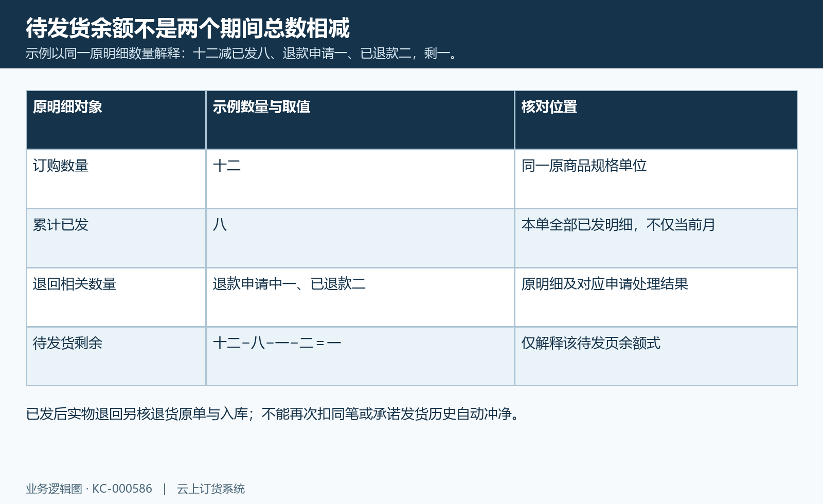Select the value cell 十二
Screen dimensions: 823x504
[360, 179]
